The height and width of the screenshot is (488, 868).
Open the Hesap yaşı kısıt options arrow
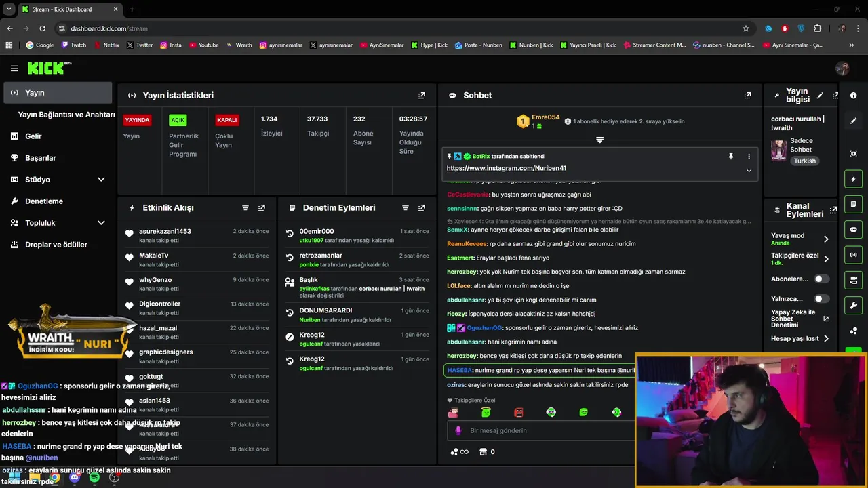826,338
